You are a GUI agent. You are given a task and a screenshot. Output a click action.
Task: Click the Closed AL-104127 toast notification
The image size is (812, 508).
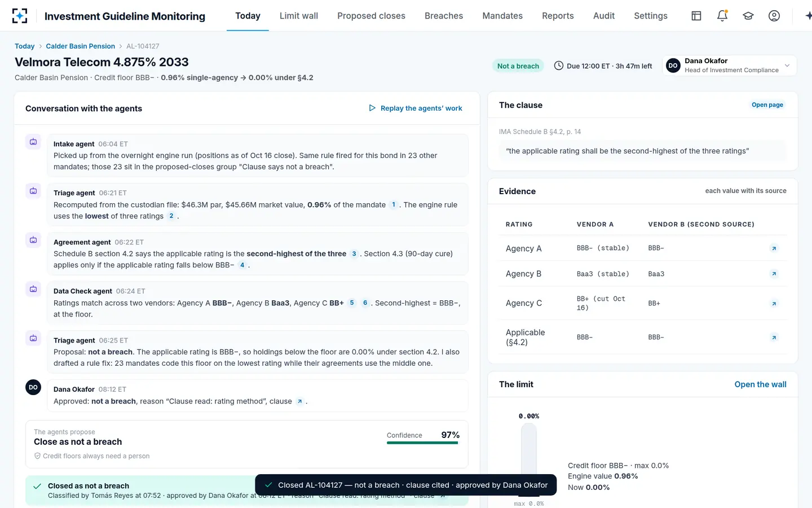(x=406, y=485)
